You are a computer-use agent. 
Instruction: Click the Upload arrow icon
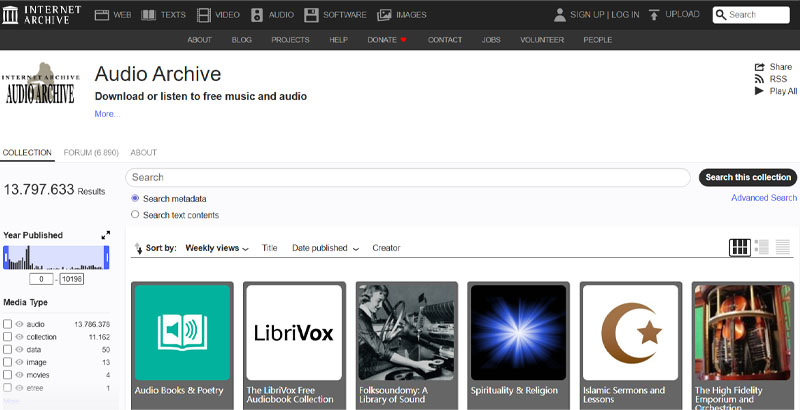pos(654,15)
